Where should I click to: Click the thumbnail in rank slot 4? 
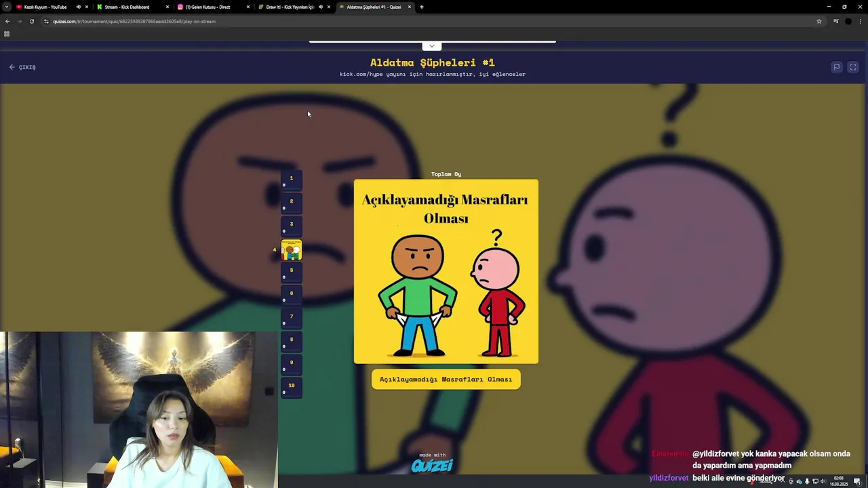292,249
